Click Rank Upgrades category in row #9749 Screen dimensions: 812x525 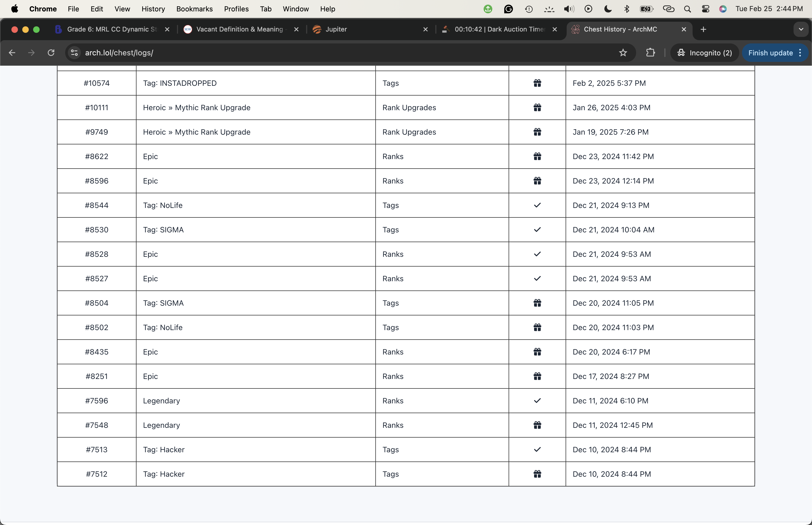click(409, 132)
